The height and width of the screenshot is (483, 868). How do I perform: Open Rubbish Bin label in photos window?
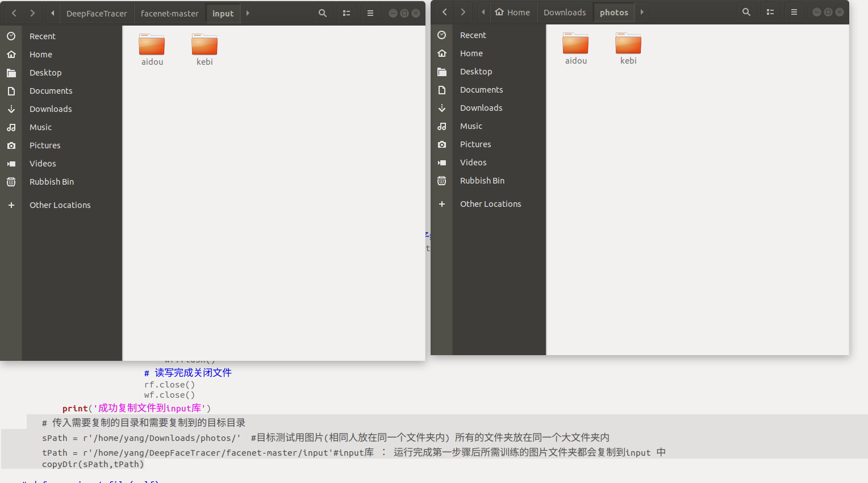tap(482, 181)
